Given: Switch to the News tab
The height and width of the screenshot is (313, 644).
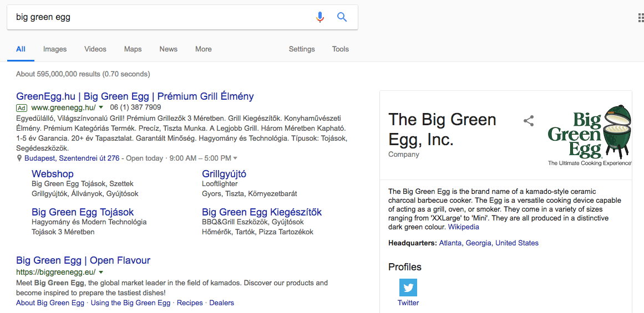Looking at the screenshot, I should [169, 49].
